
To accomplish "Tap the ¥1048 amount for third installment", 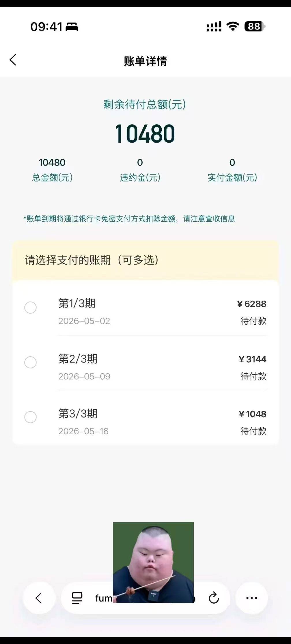I will (252, 414).
